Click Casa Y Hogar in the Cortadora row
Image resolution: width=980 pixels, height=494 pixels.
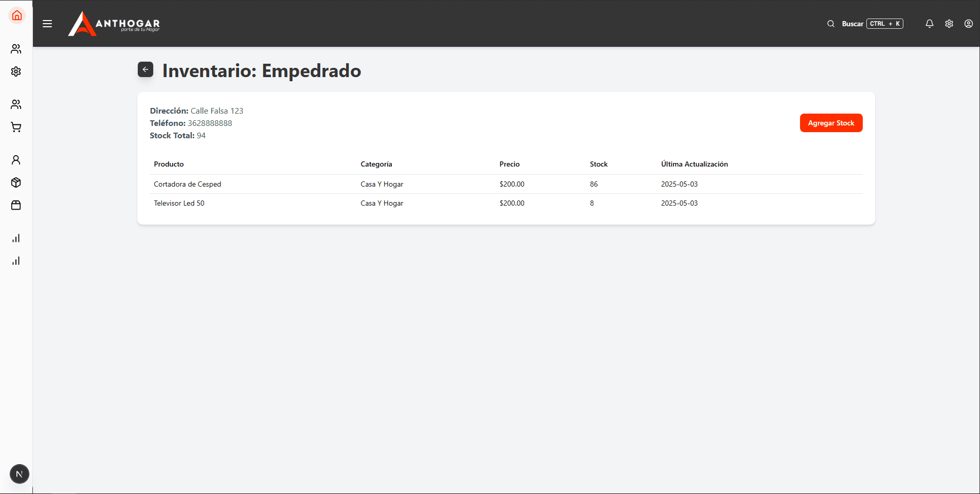point(382,184)
